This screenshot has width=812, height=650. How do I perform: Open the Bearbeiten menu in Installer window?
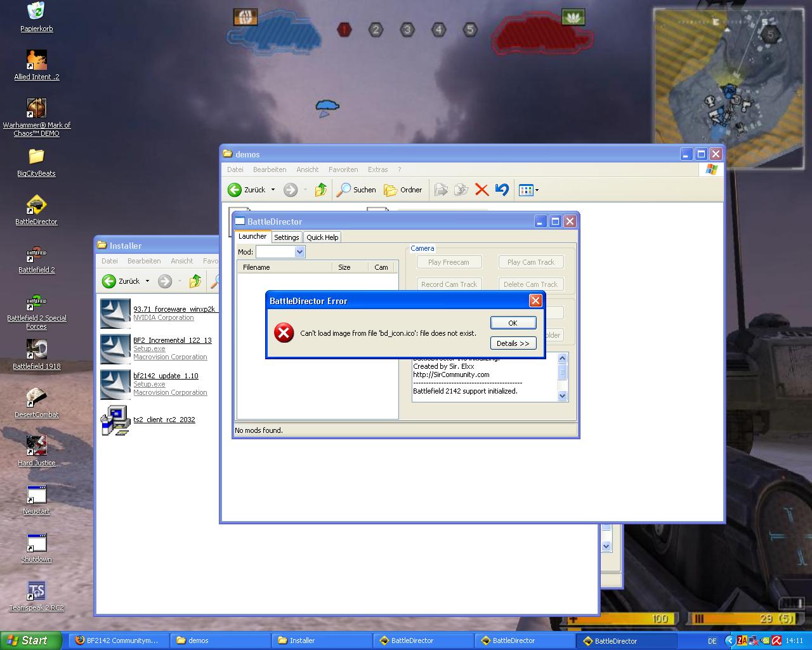click(144, 261)
